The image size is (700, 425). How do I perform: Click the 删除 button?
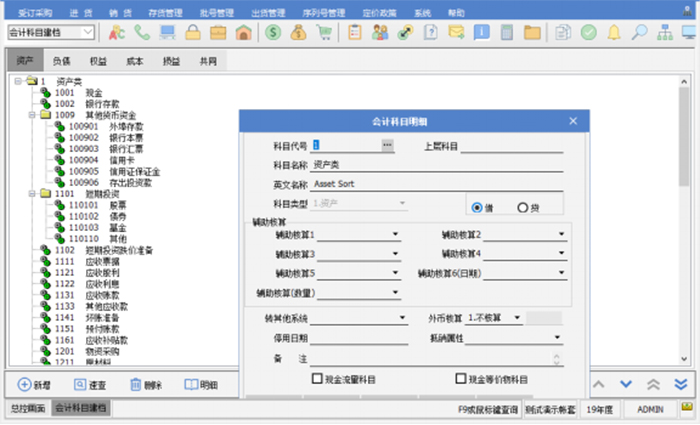pos(146,384)
